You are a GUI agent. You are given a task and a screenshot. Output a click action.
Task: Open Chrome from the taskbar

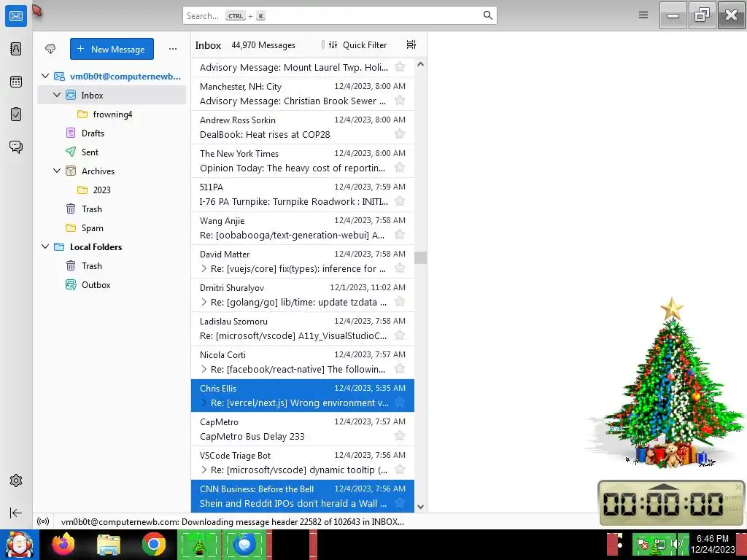coord(153,544)
